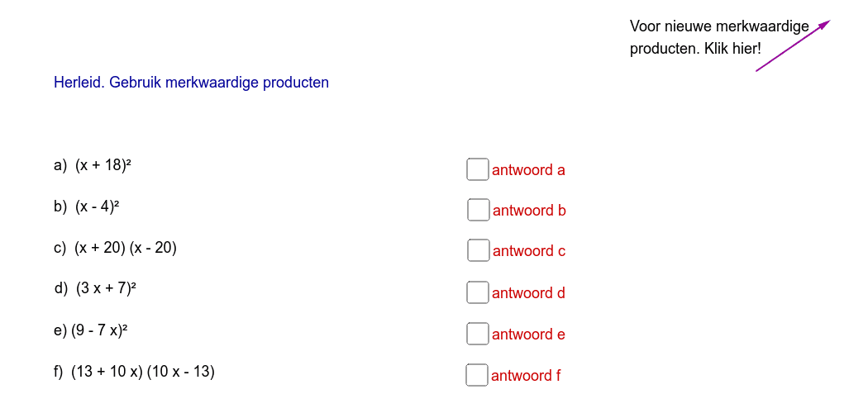
Task: Click the blue 'Herleid' instruction heading
Action: (191, 83)
